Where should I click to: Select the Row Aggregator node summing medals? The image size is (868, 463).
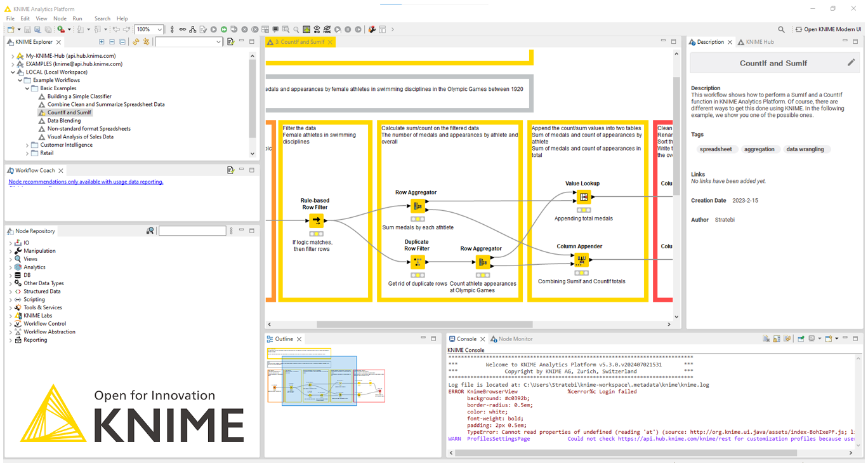pyautogui.click(x=417, y=206)
